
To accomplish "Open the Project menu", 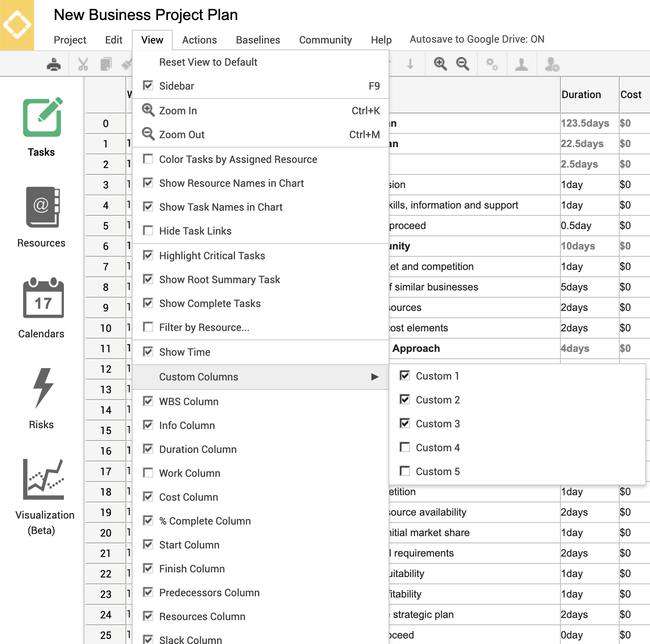I will (x=70, y=40).
